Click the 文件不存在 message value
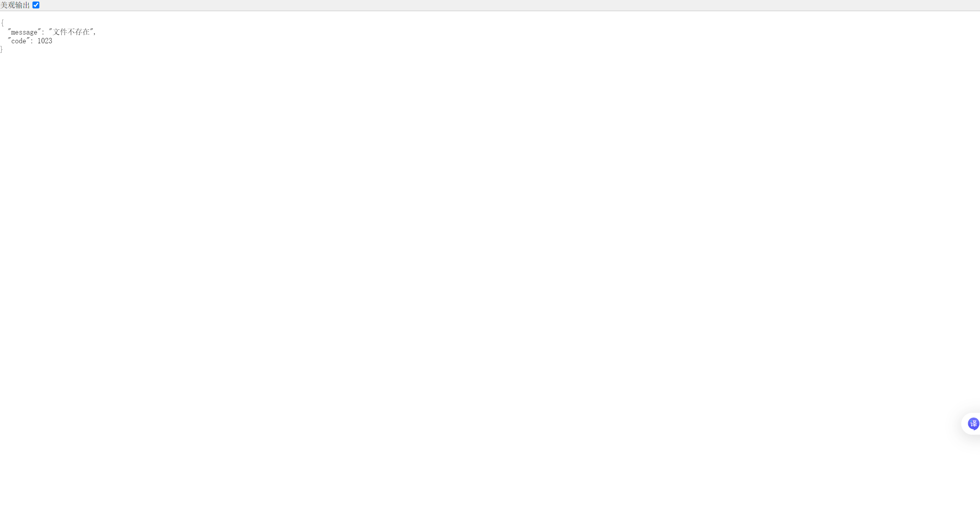This screenshot has height=522, width=980. [x=71, y=32]
